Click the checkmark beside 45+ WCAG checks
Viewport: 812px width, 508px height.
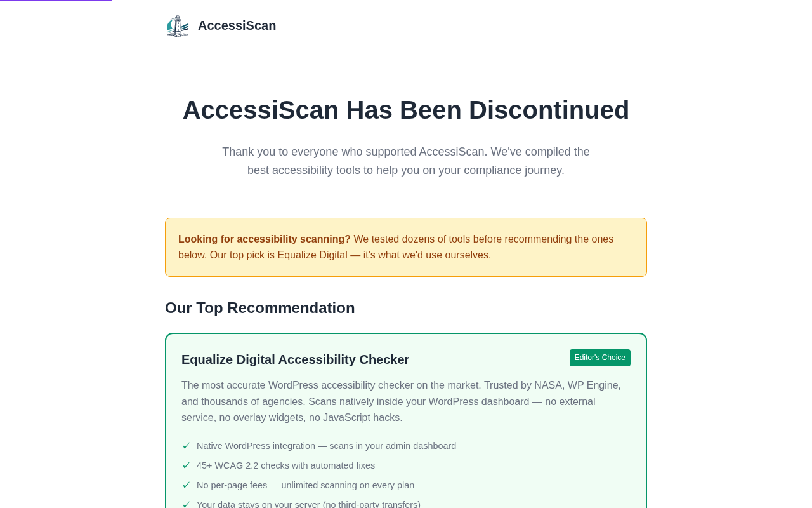click(x=187, y=465)
